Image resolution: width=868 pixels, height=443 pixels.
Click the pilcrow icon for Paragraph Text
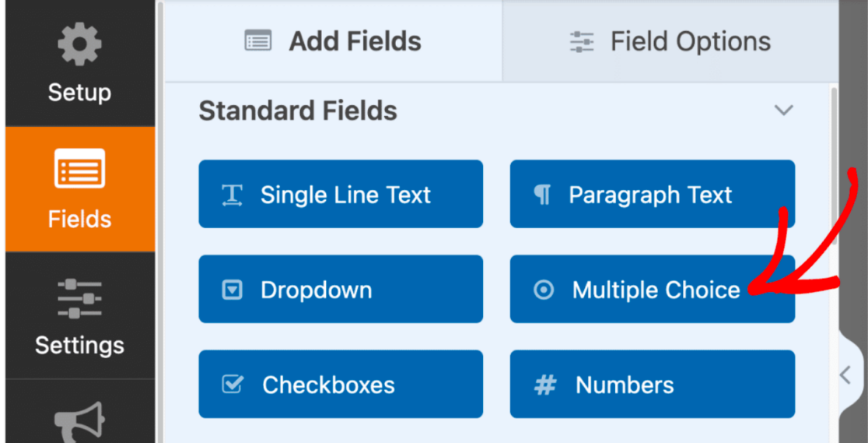542,195
